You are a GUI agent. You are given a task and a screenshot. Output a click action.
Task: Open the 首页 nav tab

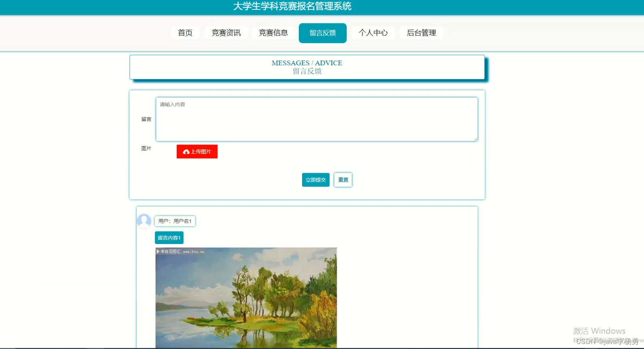click(185, 33)
